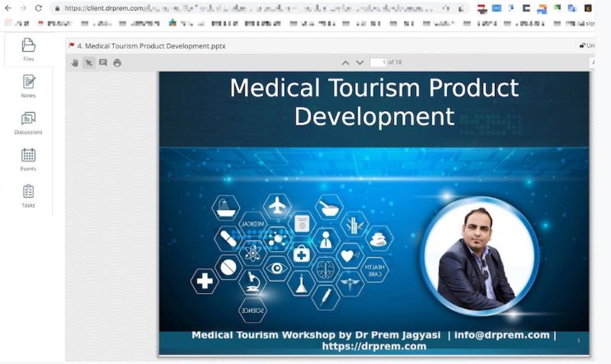Viewport: 611px width, 364px height.
Task: Click the atom hexagon icon on the slide
Action: pyautogui.click(x=253, y=253)
